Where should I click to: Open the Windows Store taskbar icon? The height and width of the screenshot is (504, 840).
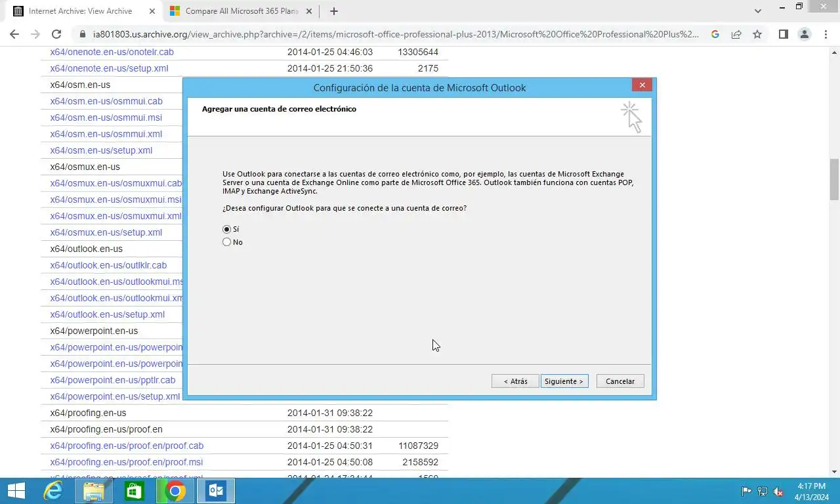134,491
